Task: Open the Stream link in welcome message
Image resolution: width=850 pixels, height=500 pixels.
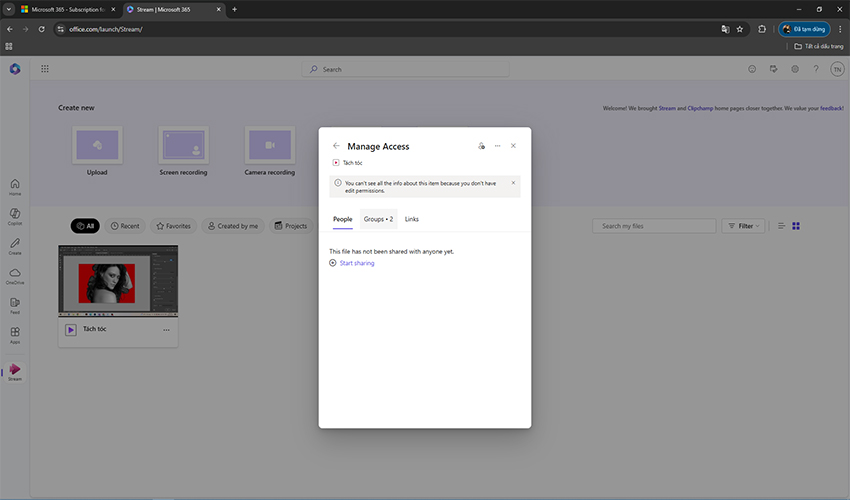Action: pos(667,108)
